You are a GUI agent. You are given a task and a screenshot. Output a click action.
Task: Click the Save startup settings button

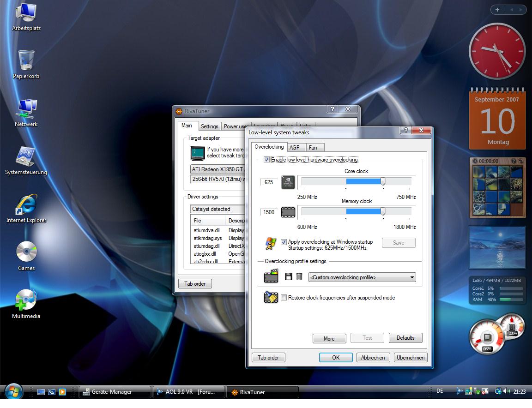click(x=399, y=242)
